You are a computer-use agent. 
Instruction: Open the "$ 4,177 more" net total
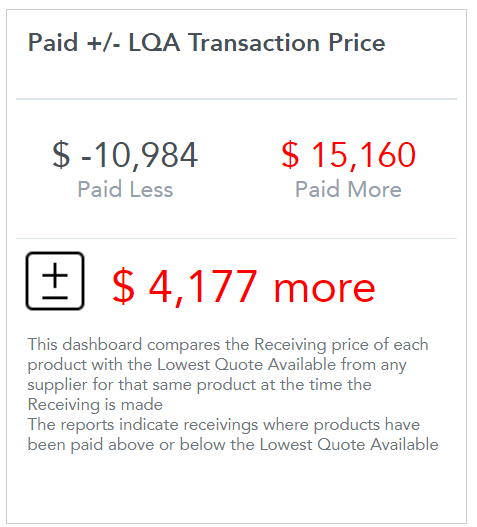click(x=243, y=287)
